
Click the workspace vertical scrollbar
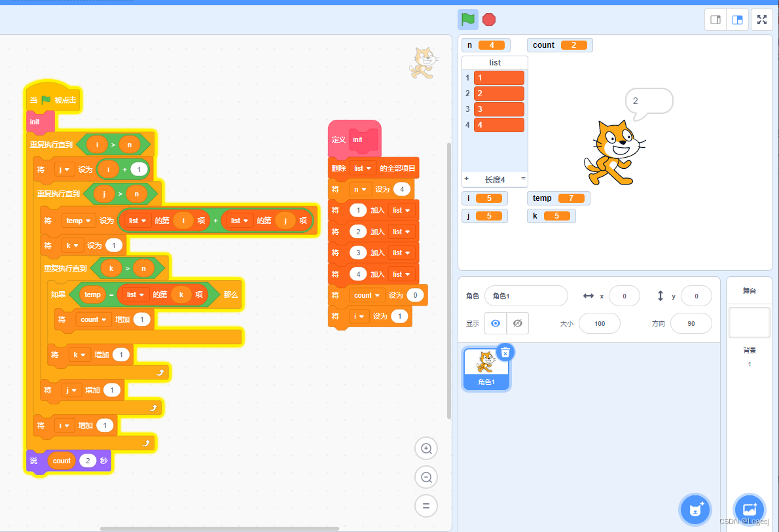click(x=448, y=281)
